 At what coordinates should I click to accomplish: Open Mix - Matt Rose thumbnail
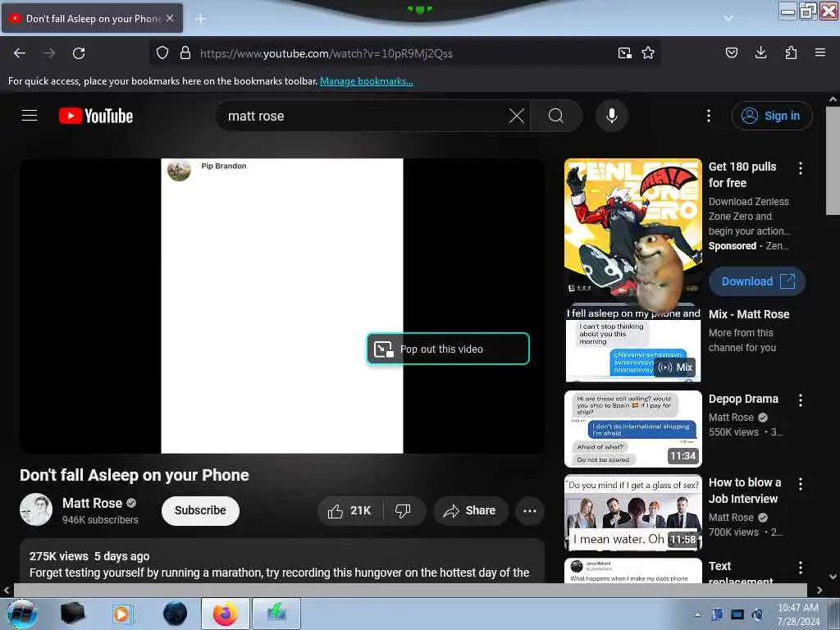click(632, 345)
